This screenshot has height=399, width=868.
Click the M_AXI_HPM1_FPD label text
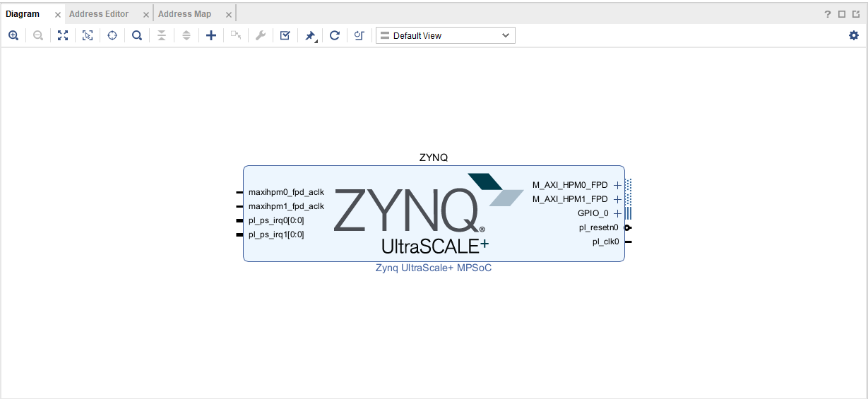pos(570,199)
